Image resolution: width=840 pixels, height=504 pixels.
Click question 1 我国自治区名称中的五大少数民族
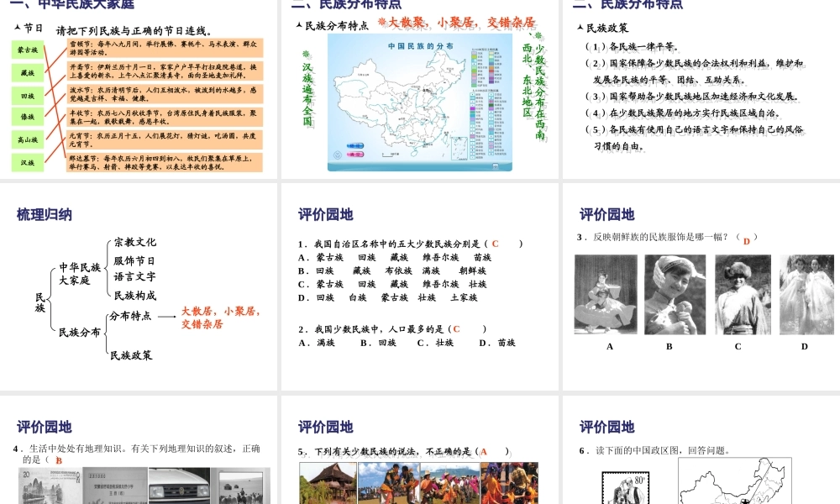pos(411,244)
